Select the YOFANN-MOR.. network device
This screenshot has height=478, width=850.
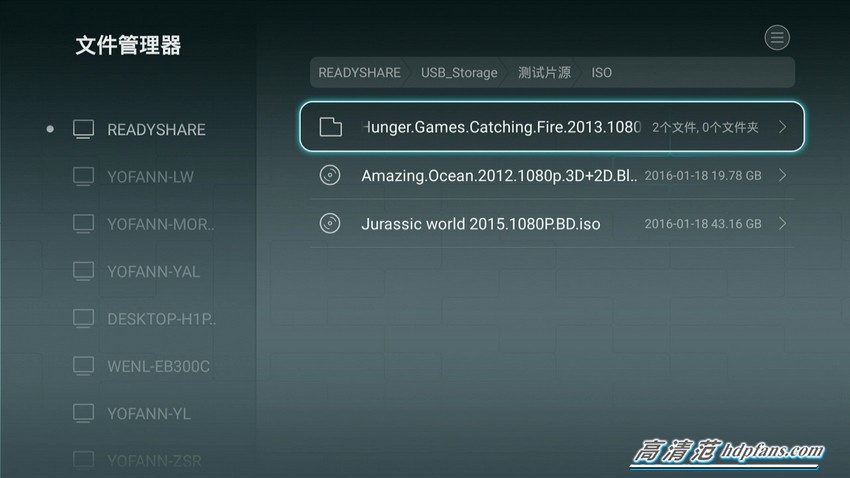tap(160, 224)
